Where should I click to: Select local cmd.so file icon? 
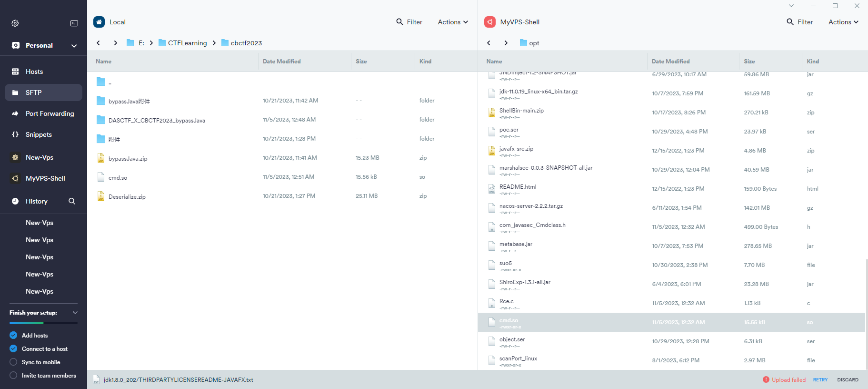pos(101,177)
